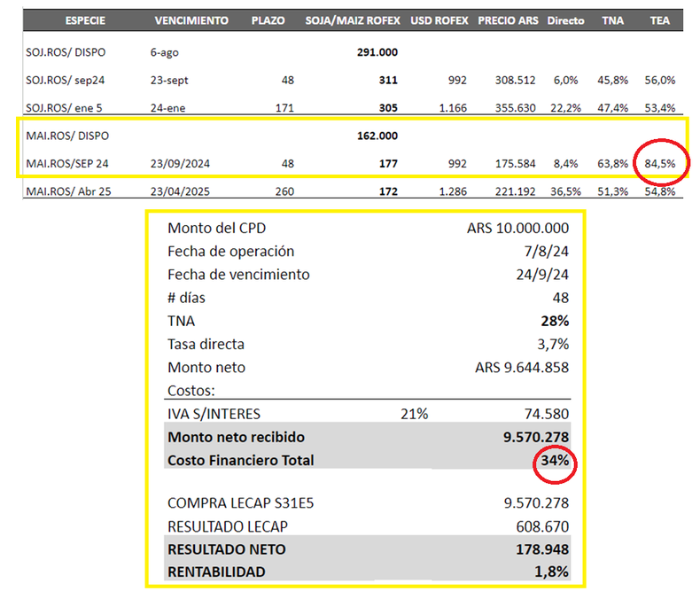Select the SOJ.ROS/ ene 5 cell
This screenshot has width=700, height=599.
point(64,108)
